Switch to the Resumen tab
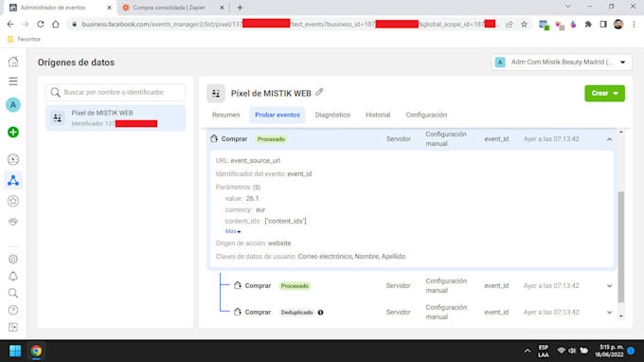644x362 pixels. pos(226,115)
